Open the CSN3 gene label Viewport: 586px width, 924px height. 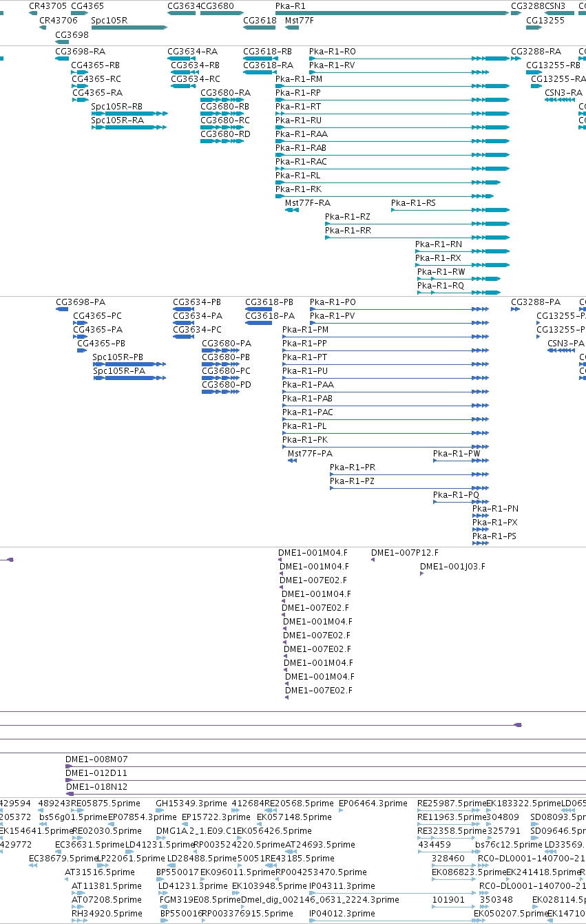coord(555,6)
